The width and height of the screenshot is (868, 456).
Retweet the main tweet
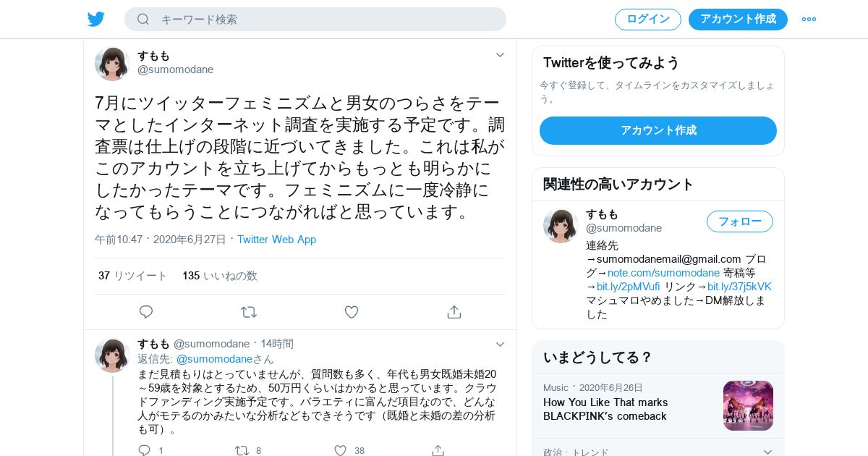pyautogui.click(x=249, y=312)
